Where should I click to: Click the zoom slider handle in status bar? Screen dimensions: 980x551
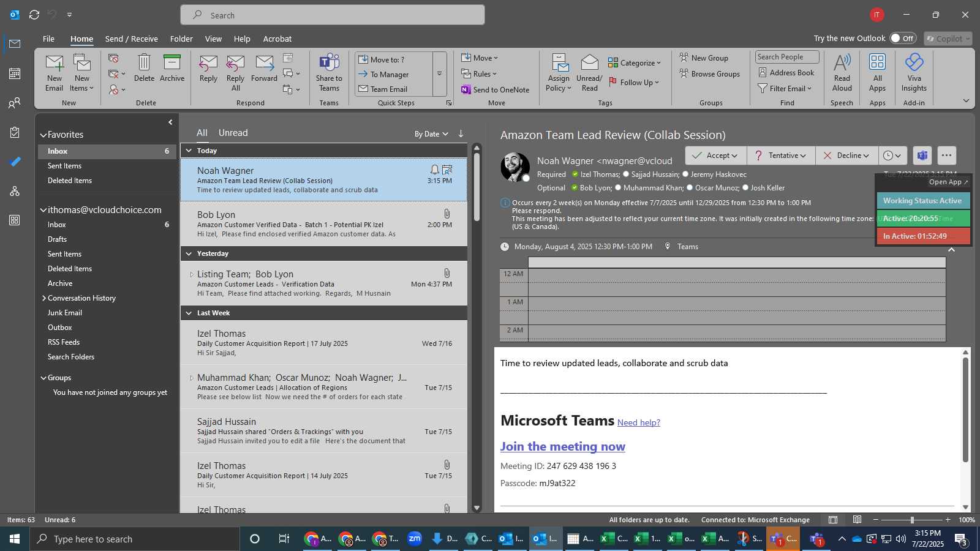point(912,520)
